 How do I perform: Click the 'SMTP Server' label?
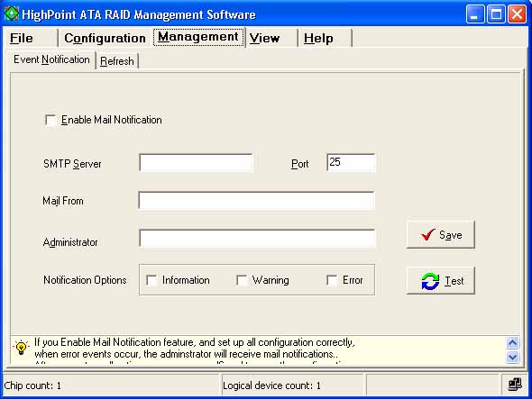72,164
